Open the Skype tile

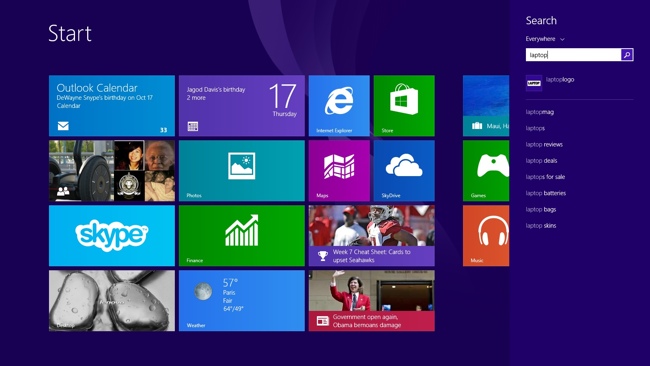(112, 235)
